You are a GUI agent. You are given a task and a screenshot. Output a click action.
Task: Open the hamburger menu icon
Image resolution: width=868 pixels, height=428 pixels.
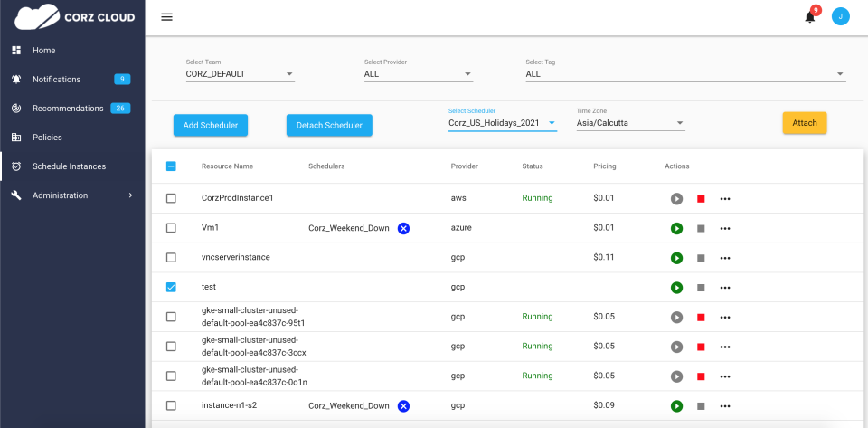166,16
